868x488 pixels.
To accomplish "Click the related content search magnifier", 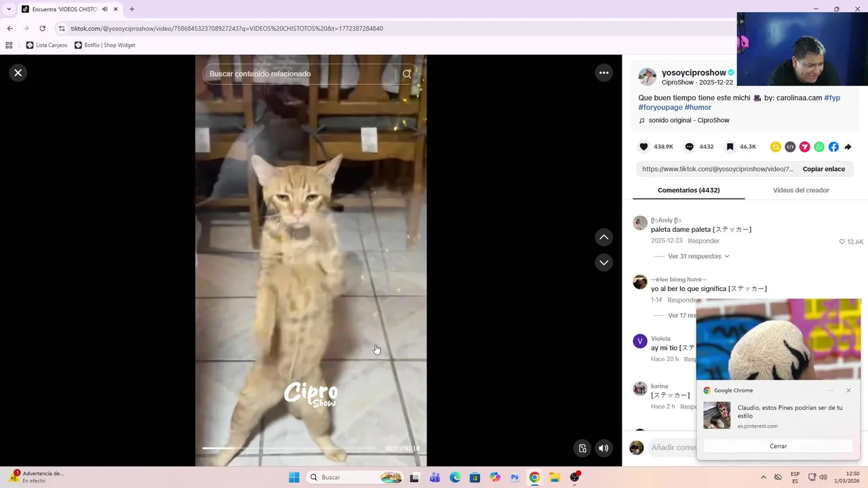I will pos(407,74).
